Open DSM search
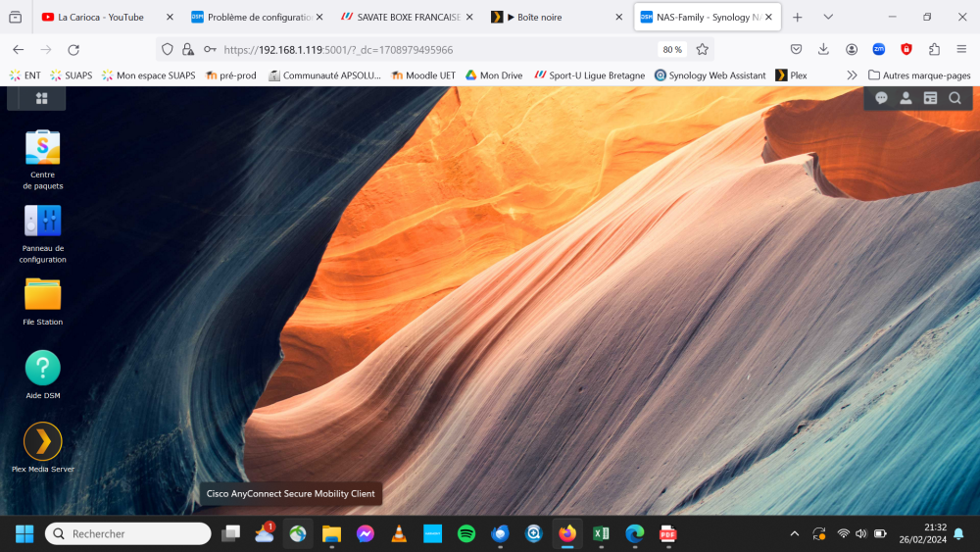The height and width of the screenshot is (552, 980). (955, 98)
